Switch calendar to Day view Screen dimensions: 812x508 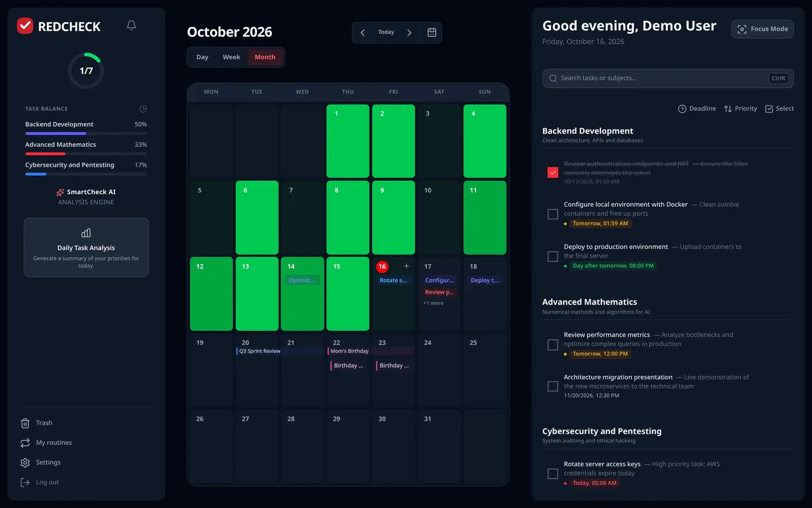point(202,57)
